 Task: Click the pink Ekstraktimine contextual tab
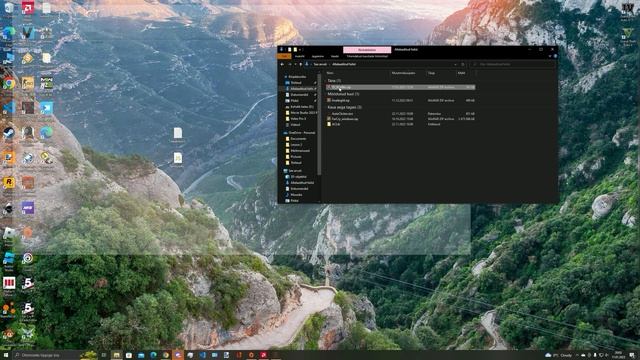367,50
